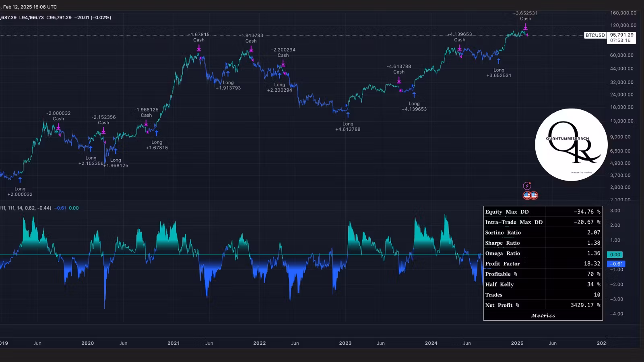
Task: Click the purple lightning bolt event icon
Action: coord(527,186)
